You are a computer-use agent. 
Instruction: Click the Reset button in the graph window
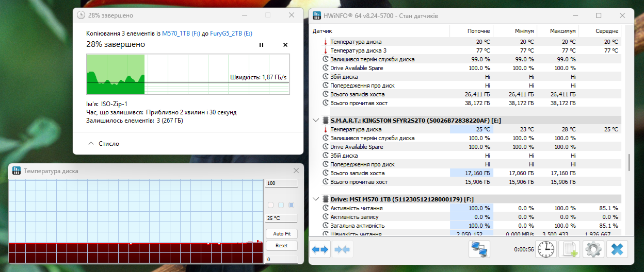[x=282, y=246]
